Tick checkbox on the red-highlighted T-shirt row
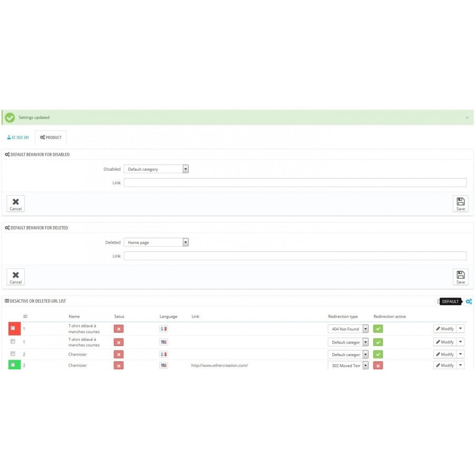The height and width of the screenshot is (476, 476). 13,328
